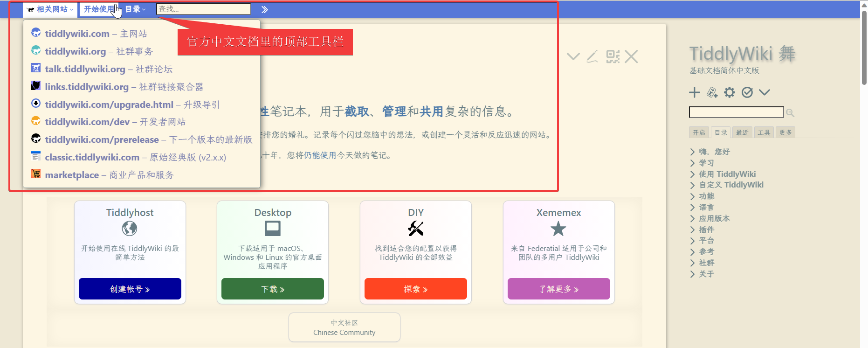
Task: Open the 开始使用 toolbar menu
Action: (x=99, y=9)
